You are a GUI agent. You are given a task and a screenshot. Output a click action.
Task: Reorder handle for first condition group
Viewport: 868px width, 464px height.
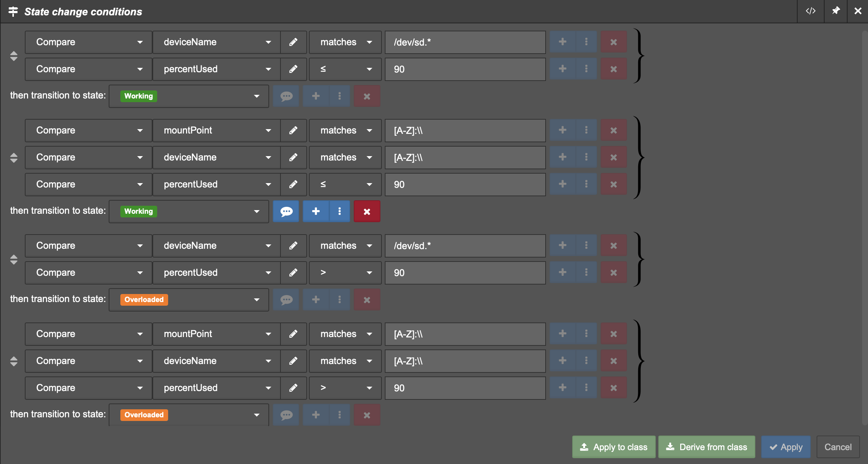14,56
